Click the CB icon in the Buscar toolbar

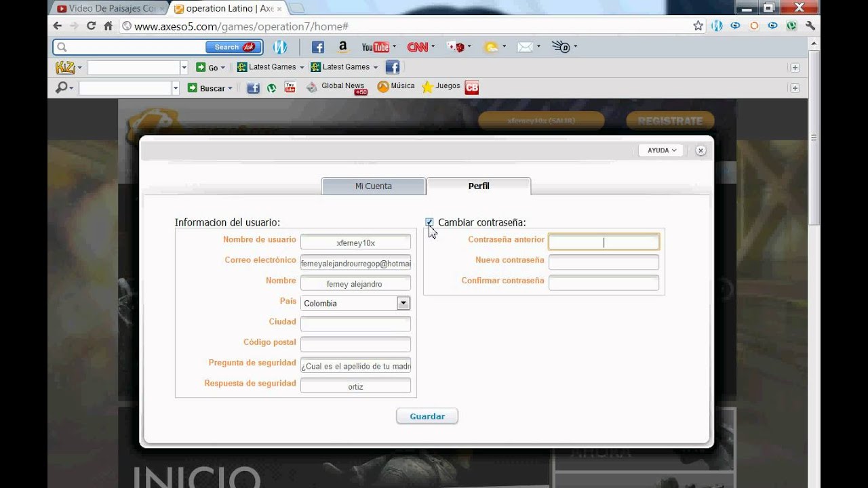[x=471, y=87]
